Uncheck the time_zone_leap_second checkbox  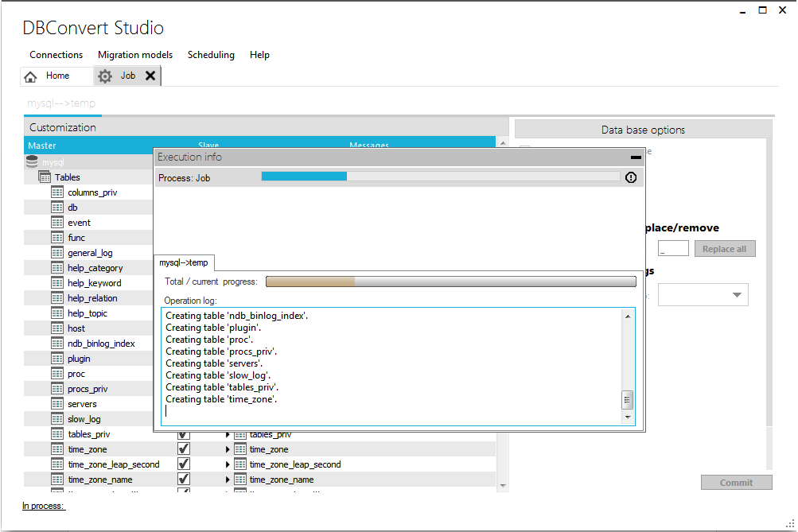coord(184,464)
